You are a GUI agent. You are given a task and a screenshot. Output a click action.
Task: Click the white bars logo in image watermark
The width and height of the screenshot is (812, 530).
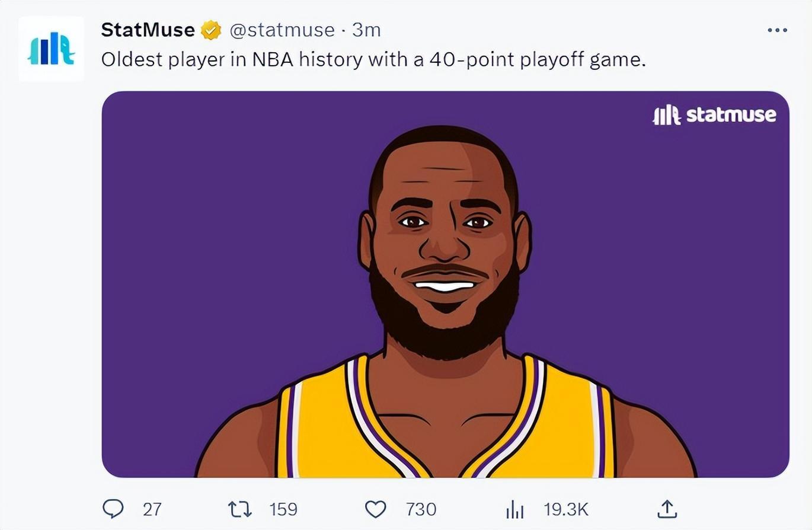tap(667, 115)
